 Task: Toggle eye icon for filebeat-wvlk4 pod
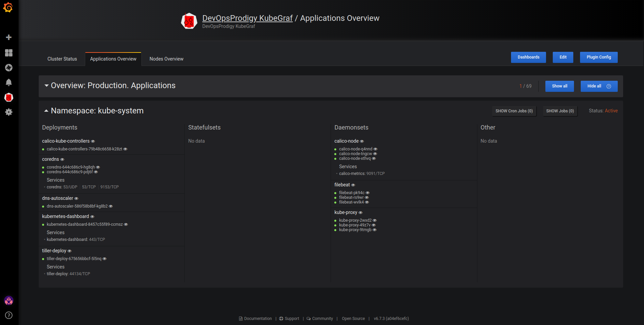click(367, 202)
